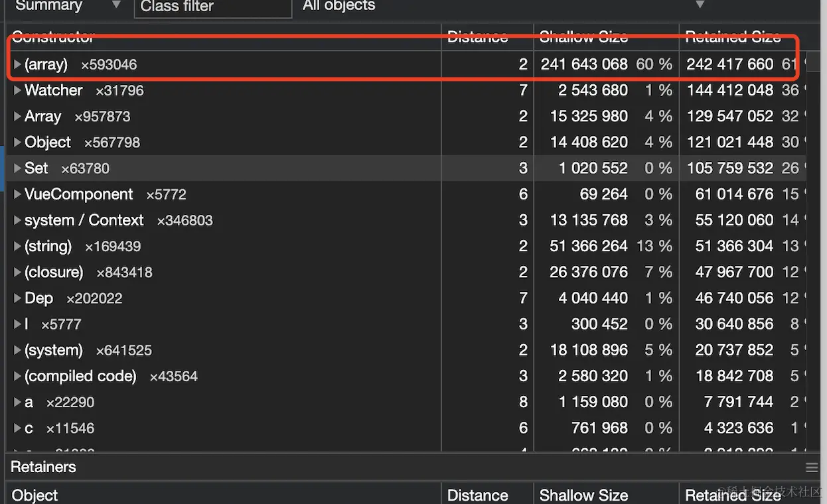Sort by the Constructor column header
This screenshot has width=827, height=504.
pos(53,37)
